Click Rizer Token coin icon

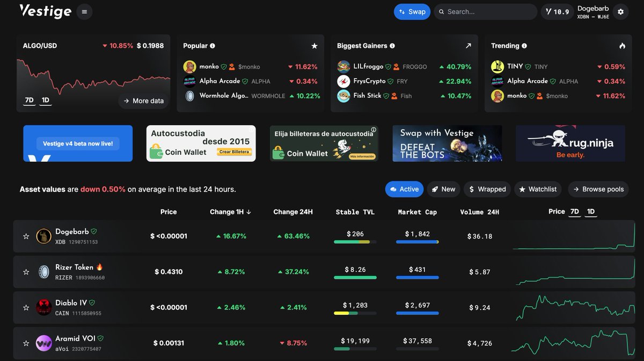coord(43,272)
